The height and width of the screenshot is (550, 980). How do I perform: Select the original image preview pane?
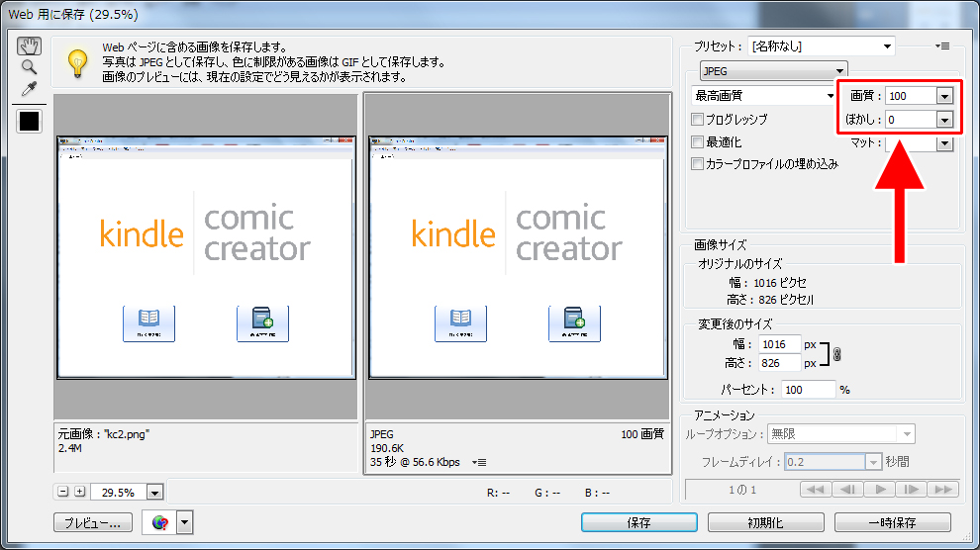[x=206, y=257]
